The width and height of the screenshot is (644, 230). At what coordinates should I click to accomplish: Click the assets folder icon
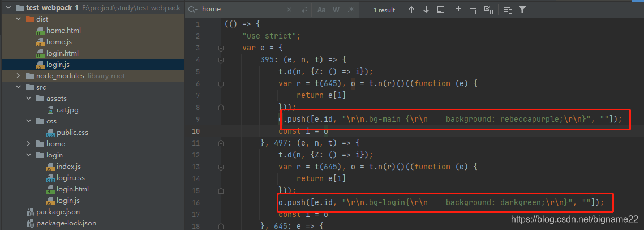40,99
